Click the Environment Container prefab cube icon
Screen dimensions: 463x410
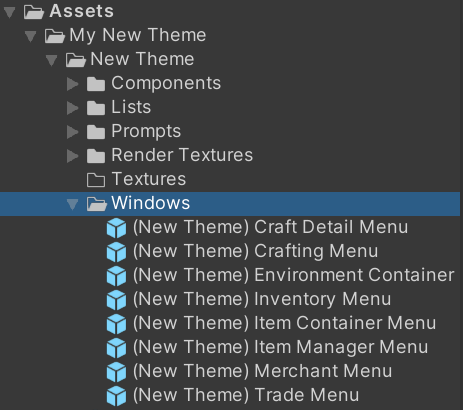(x=116, y=276)
